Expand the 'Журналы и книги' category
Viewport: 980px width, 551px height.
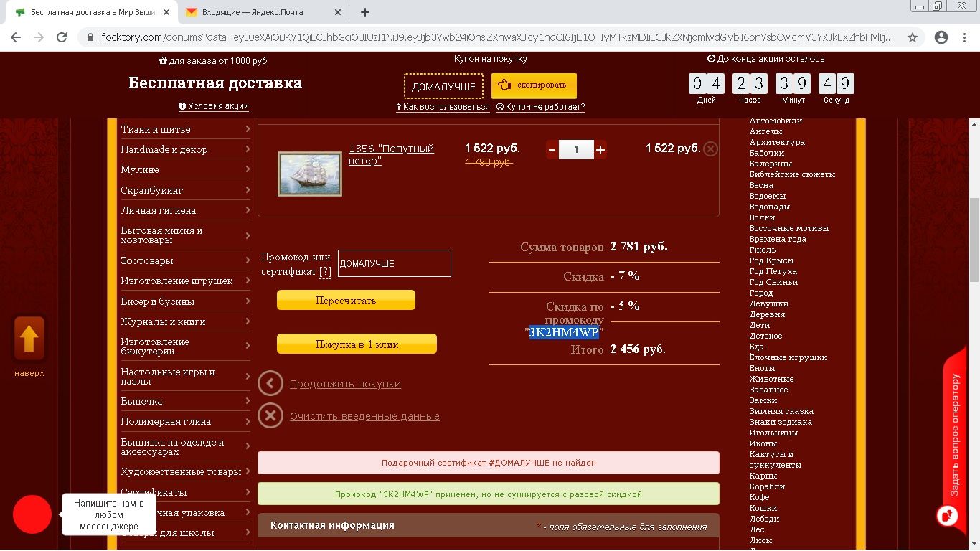[247, 321]
